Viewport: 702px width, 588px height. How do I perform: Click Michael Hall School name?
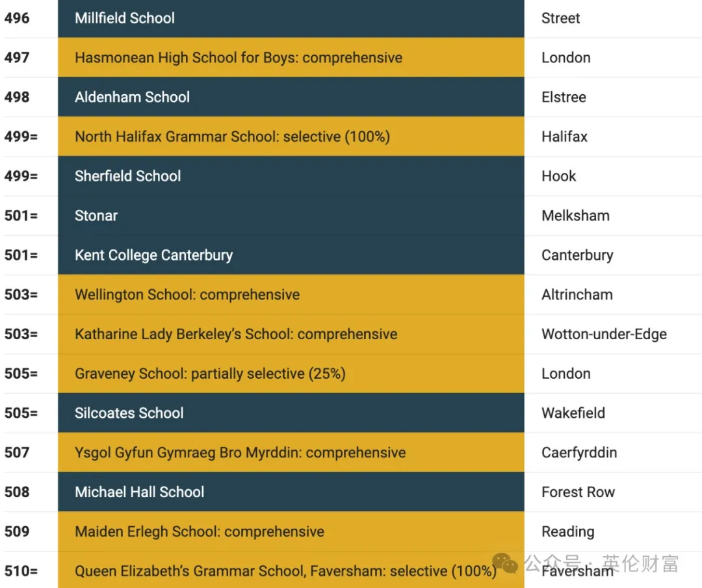click(x=139, y=492)
